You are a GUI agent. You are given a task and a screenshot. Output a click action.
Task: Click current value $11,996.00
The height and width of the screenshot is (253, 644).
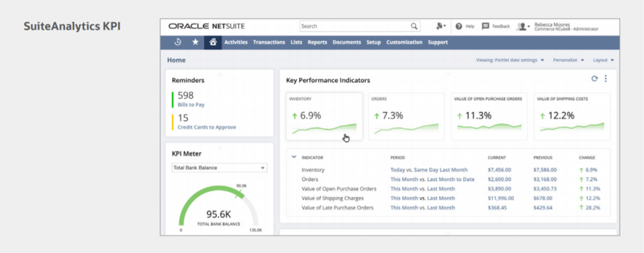501,198
